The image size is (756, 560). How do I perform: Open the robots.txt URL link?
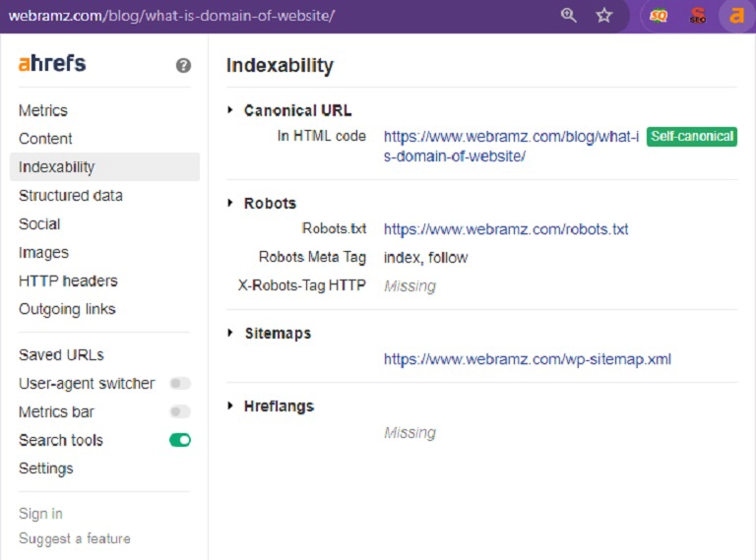pos(506,229)
